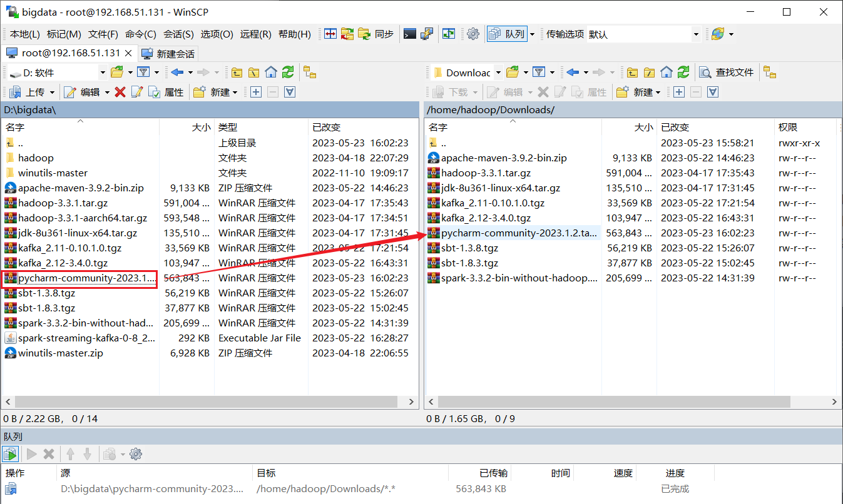Click local 属性 properties button
Screen dimensions: 843x504
click(x=166, y=92)
